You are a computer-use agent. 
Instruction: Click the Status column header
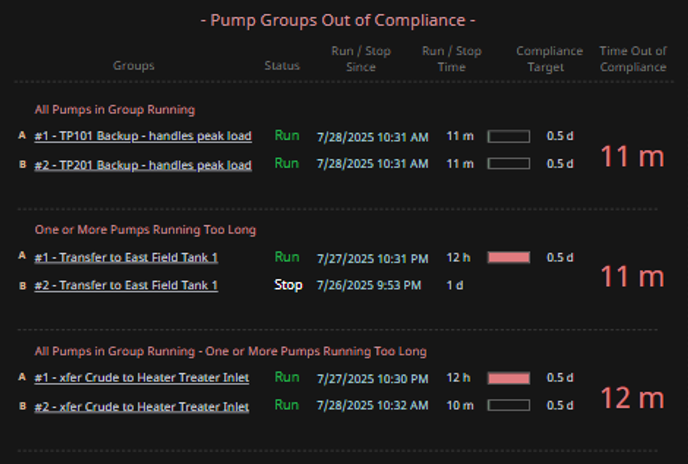[x=282, y=66]
